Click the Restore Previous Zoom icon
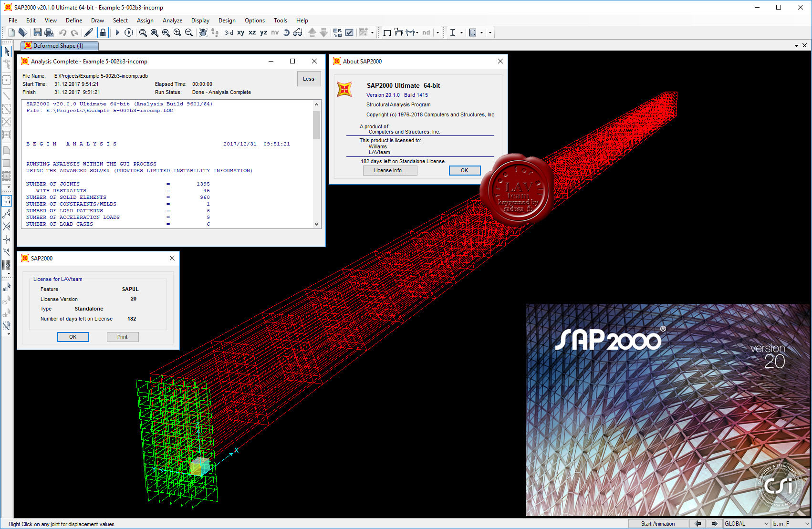 point(166,32)
